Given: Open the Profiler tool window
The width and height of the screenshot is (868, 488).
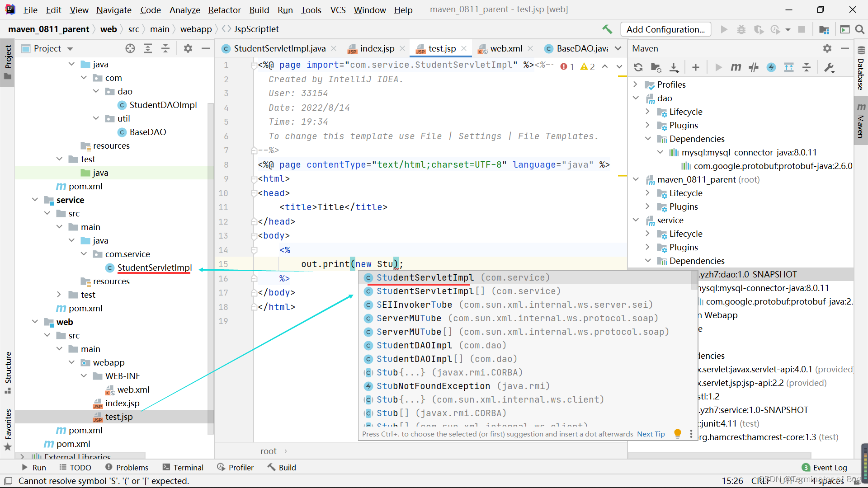Looking at the screenshot, I should [235, 467].
